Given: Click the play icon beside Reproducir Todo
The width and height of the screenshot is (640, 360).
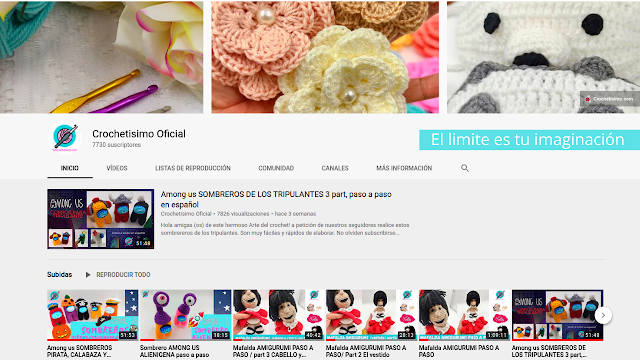Looking at the screenshot, I should tap(87, 275).
